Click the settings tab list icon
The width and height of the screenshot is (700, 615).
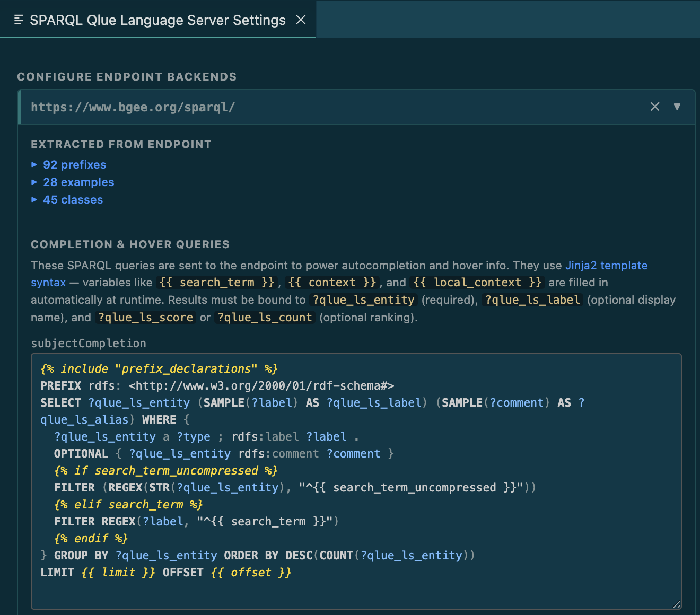[19, 20]
